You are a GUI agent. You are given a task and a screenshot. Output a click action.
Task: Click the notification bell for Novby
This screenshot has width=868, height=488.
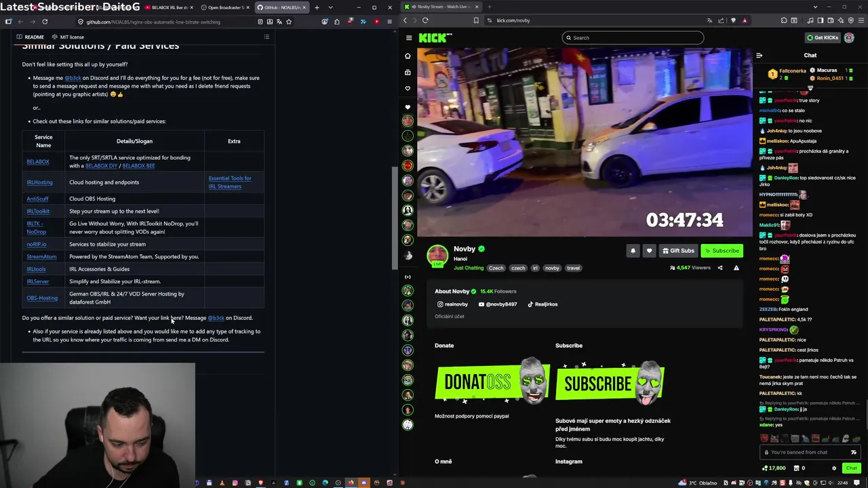[x=633, y=251]
